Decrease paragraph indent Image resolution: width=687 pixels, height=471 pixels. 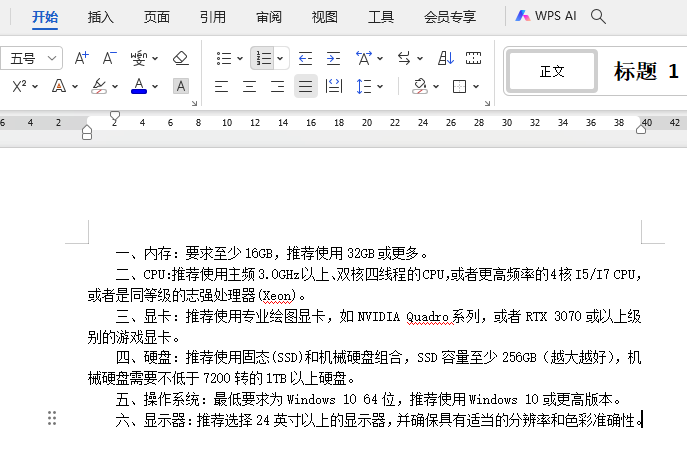click(305, 58)
